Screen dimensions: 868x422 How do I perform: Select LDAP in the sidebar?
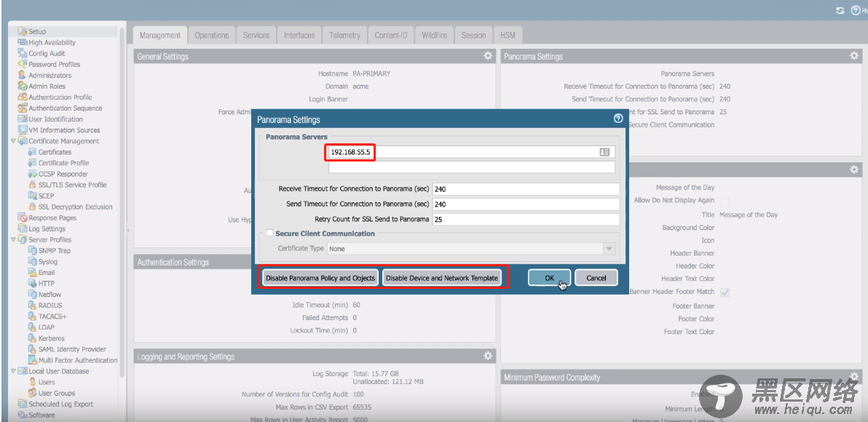(47, 327)
